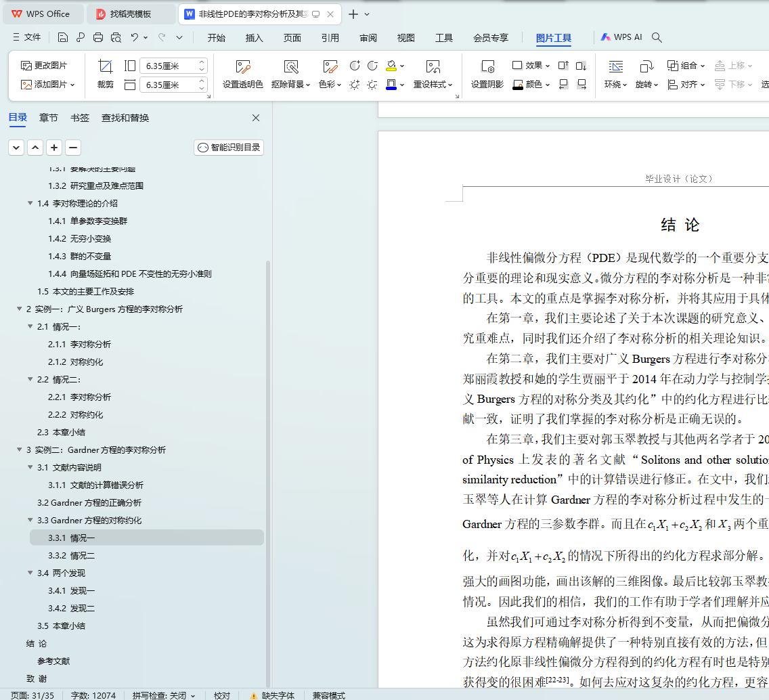This screenshot has width=769, height=700.
Task: Jump to 1.4.2 无穷小变换 in outline
Action: (x=79, y=238)
